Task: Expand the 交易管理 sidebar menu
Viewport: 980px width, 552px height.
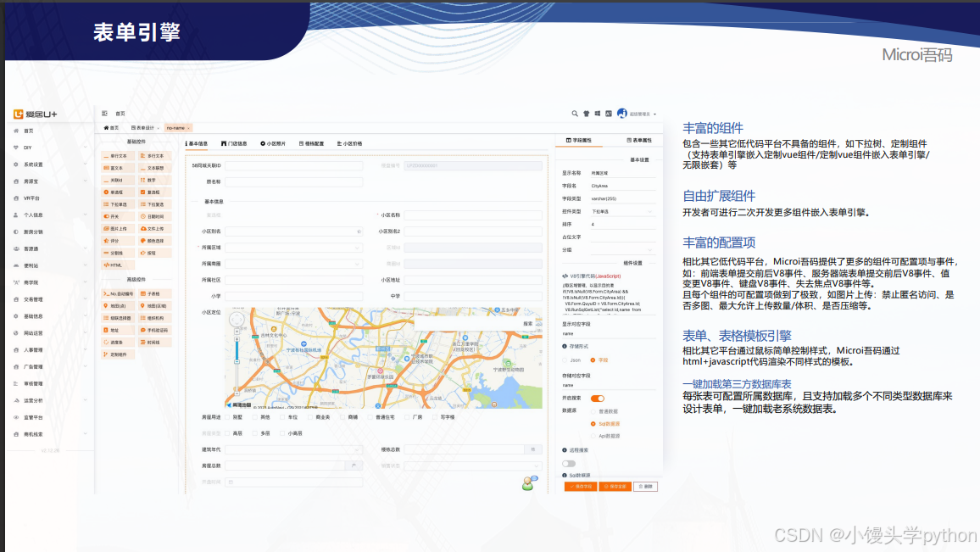Action: tap(49, 299)
